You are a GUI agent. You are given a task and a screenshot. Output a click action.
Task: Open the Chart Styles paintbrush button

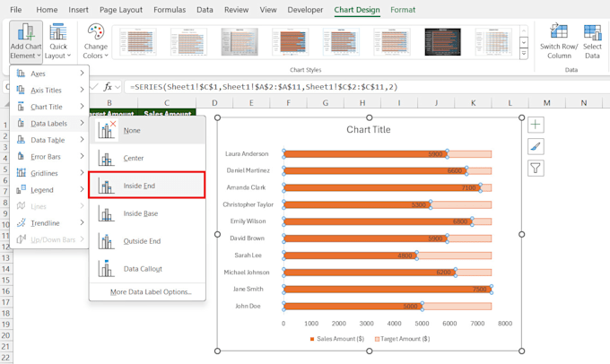536,146
